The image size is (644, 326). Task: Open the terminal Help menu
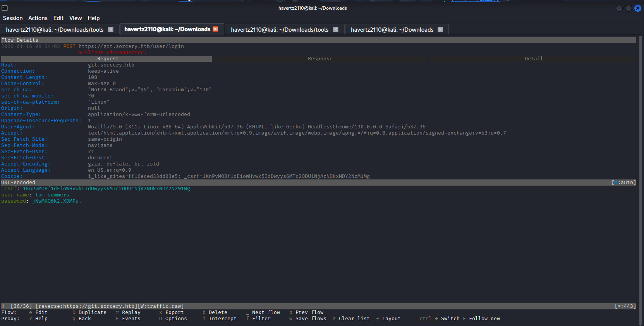pyautogui.click(x=93, y=18)
